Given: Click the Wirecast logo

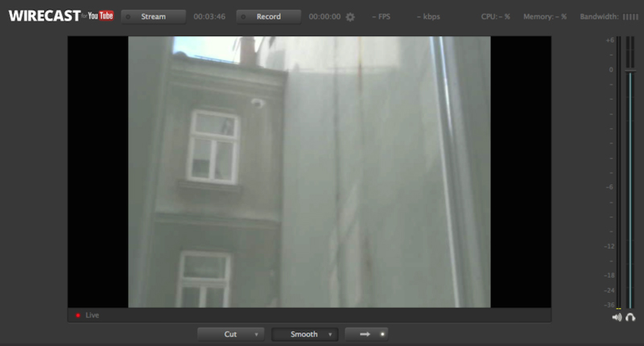Looking at the screenshot, I should point(43,16).
